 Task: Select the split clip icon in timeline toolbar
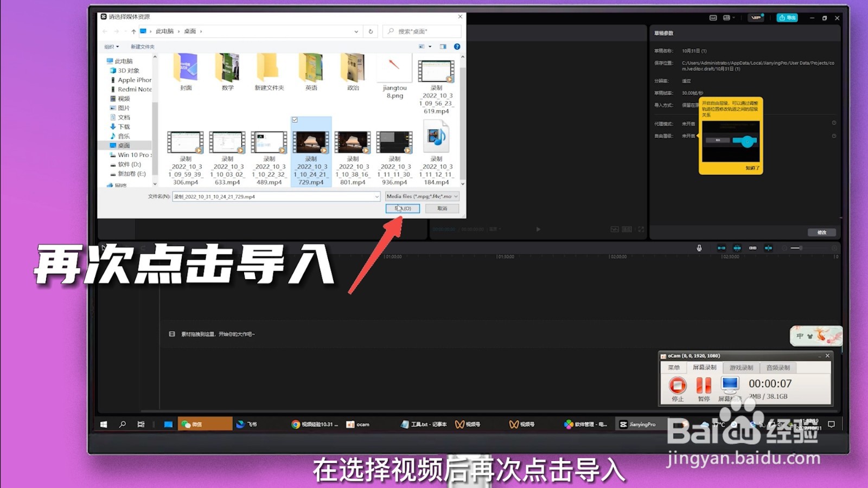(768, 248)
